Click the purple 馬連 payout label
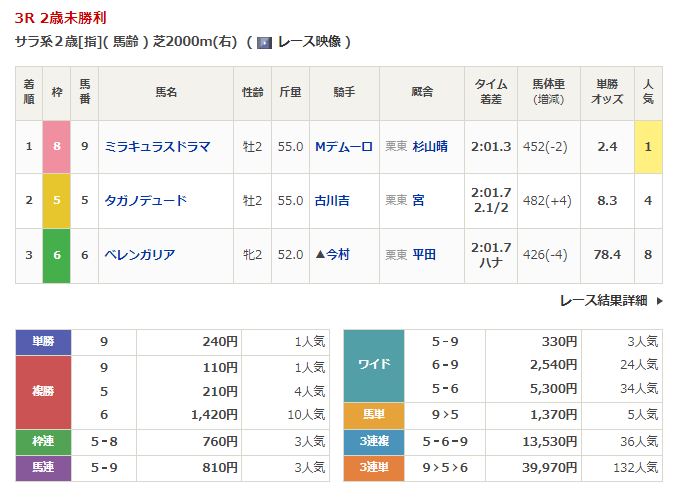Screen dimensions: 678x488 point(43,467)
